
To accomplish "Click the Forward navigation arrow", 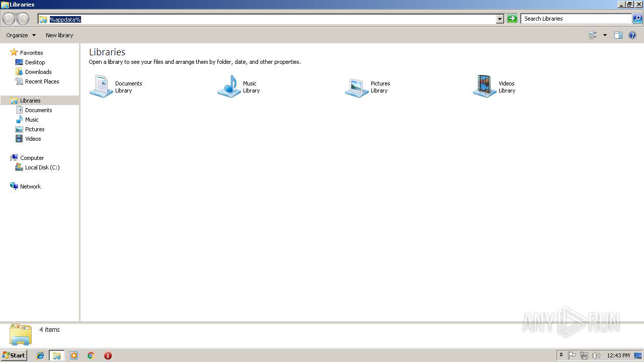I will coord(23,19).
